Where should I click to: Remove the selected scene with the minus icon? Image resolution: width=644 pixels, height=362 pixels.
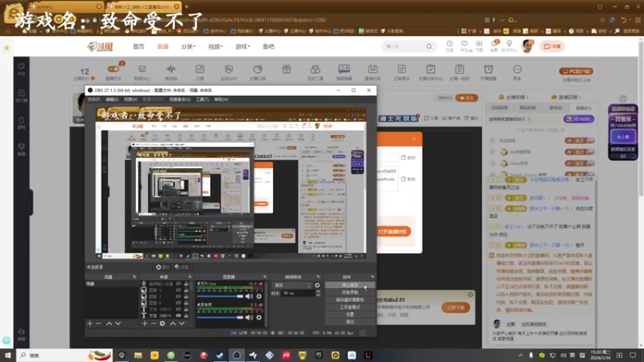(x=98, y=323)
